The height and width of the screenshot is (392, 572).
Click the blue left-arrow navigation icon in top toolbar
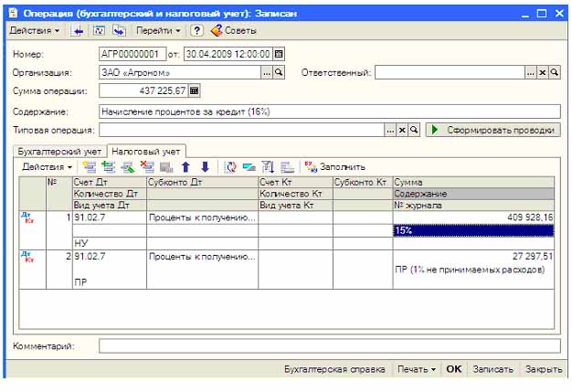78,31
